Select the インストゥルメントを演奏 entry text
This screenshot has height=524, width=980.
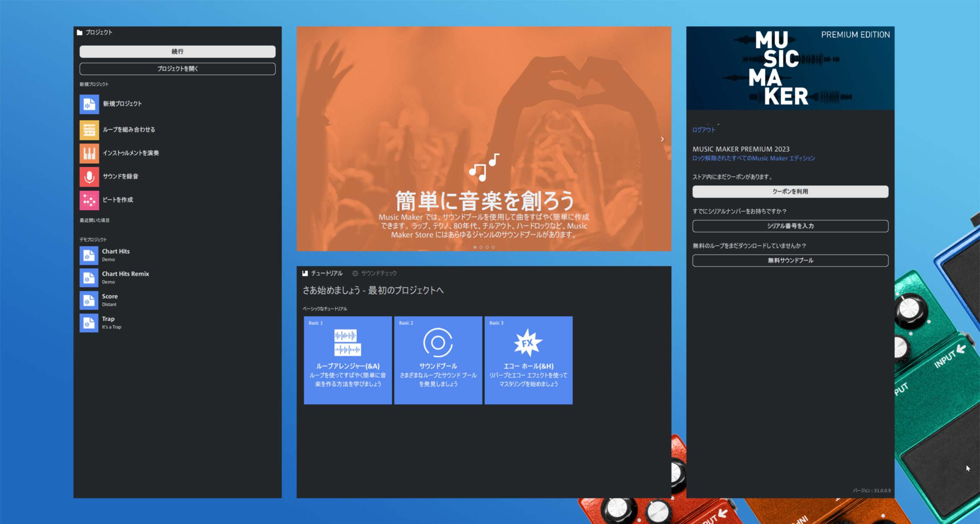pos(131,153)
